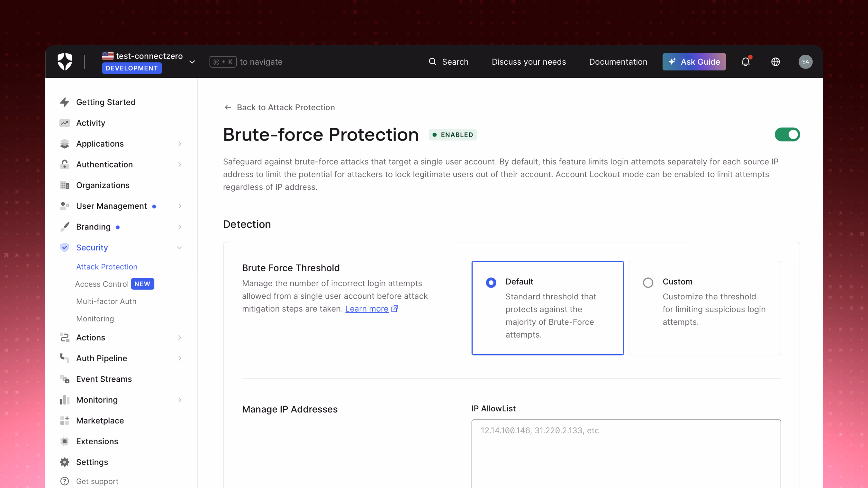Click Back to Attack Protection link
Viewport: 868px width, 488px height.
pyautogui.click(x=280, y=108)
